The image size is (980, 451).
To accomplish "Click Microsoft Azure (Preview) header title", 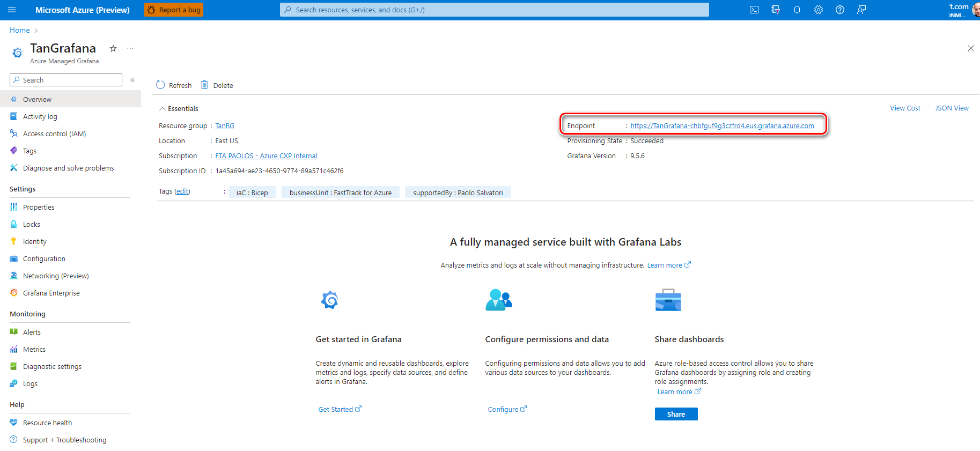I will (x=83, y=10).
